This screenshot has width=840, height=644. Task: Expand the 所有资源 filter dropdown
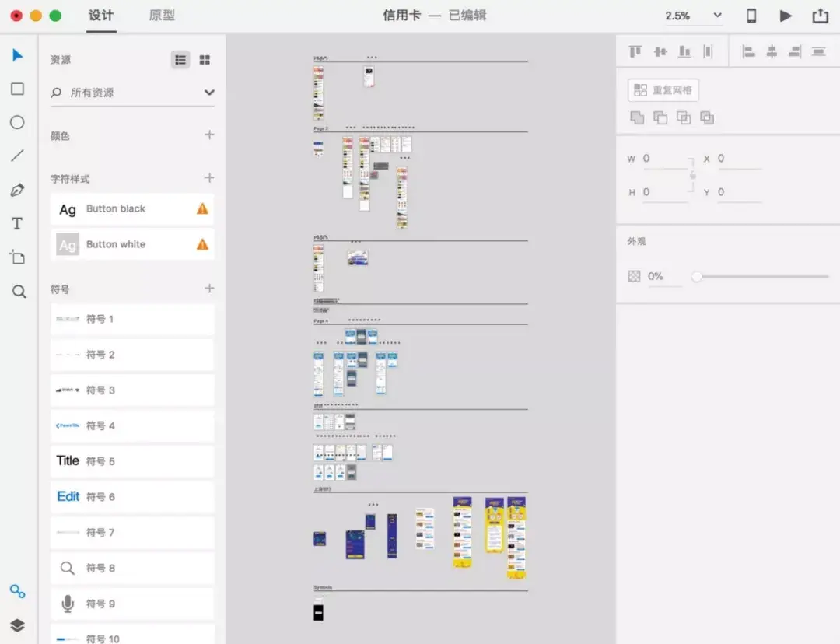pyautogui.click(x=210, y=92)
